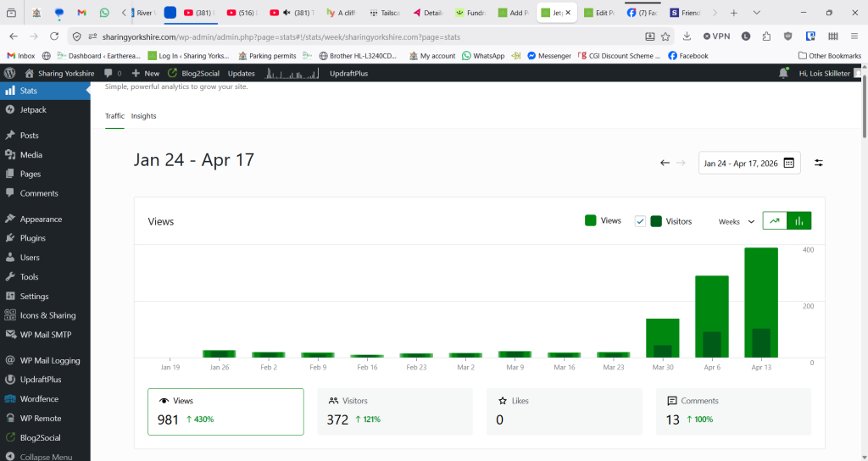Viewport: 868px width, 461px height.
Task: Open the Plugins menu item
Action: point(32,238)
